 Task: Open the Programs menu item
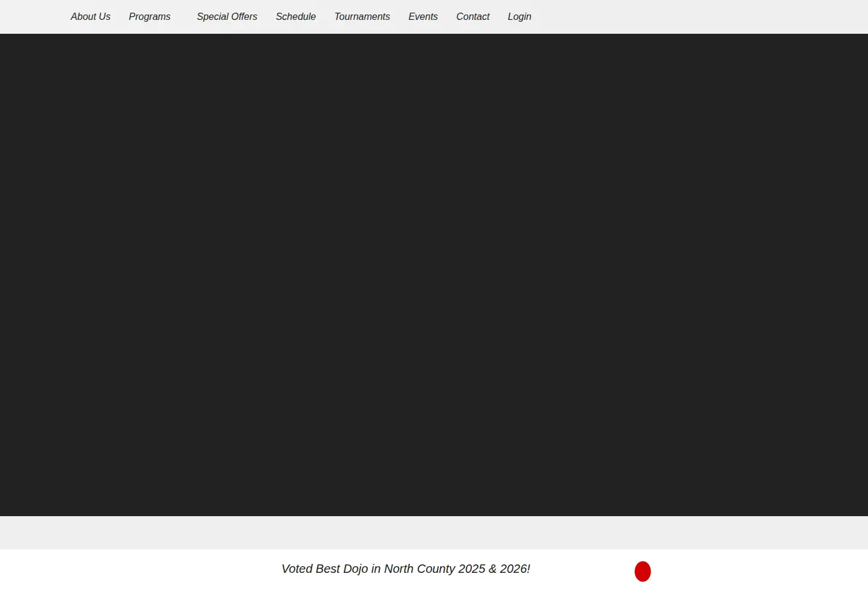149,17
